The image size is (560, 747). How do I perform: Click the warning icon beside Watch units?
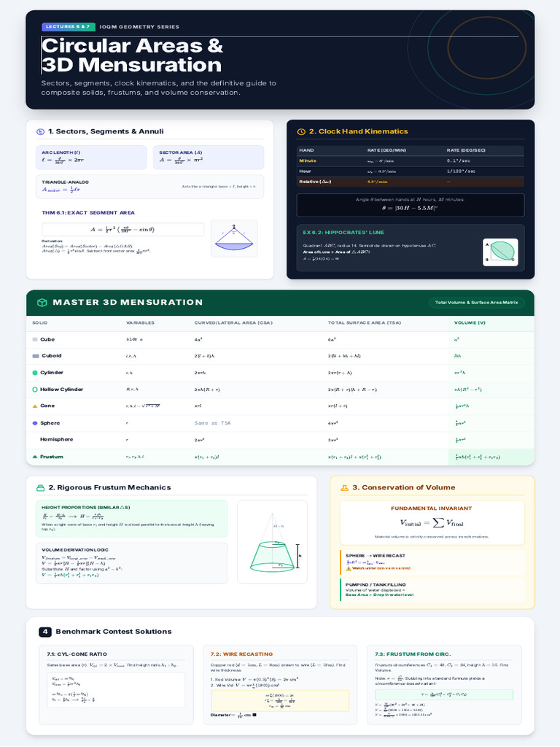coord(348,568)
